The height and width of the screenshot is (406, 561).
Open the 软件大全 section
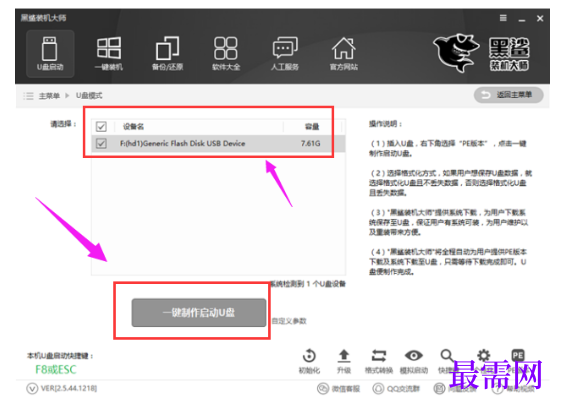[226, 54]
